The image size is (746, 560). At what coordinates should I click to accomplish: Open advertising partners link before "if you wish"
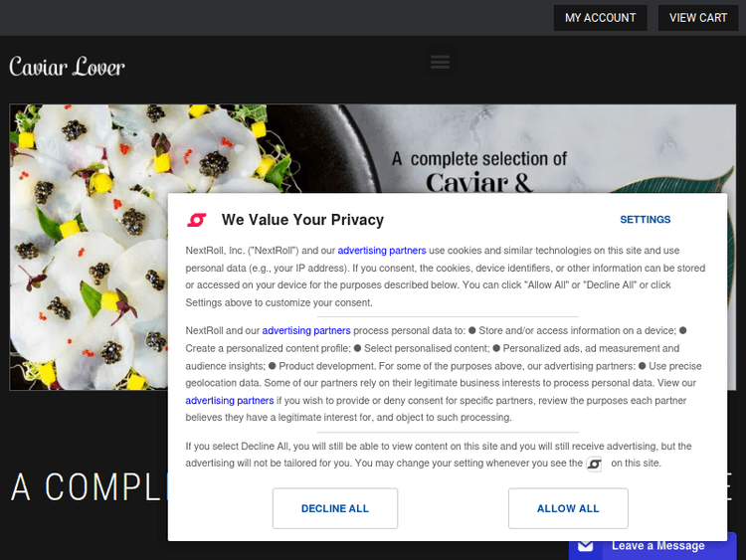pos(230,401)
